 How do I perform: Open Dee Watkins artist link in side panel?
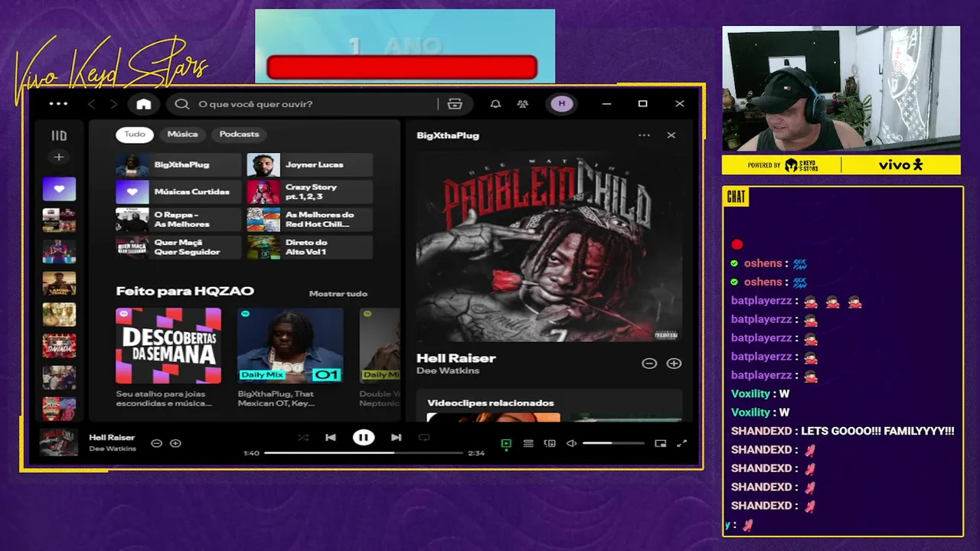tap(448, 371)
